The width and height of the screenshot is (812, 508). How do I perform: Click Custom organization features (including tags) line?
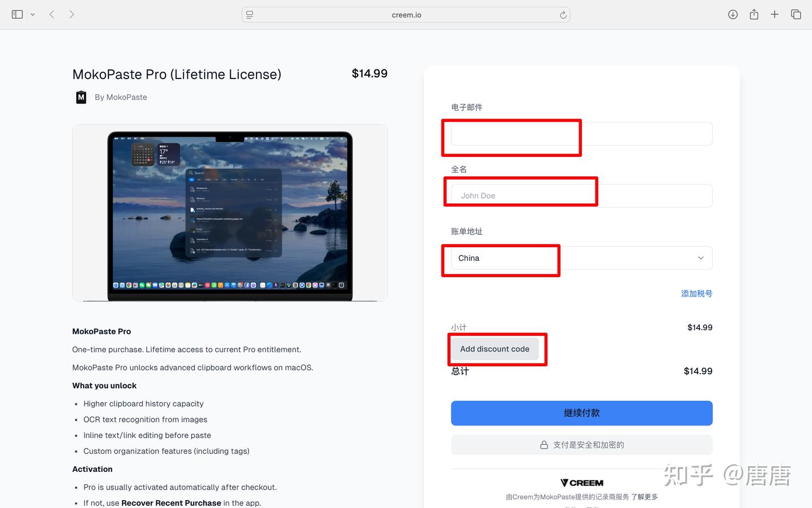[x=166, y=451]
